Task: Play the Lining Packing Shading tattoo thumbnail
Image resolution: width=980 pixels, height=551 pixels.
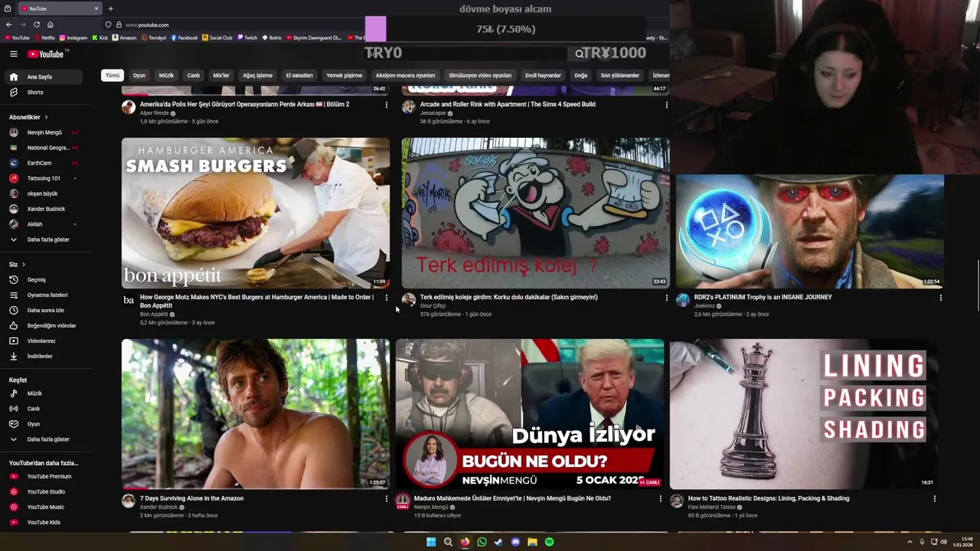Action: point(804,414)
